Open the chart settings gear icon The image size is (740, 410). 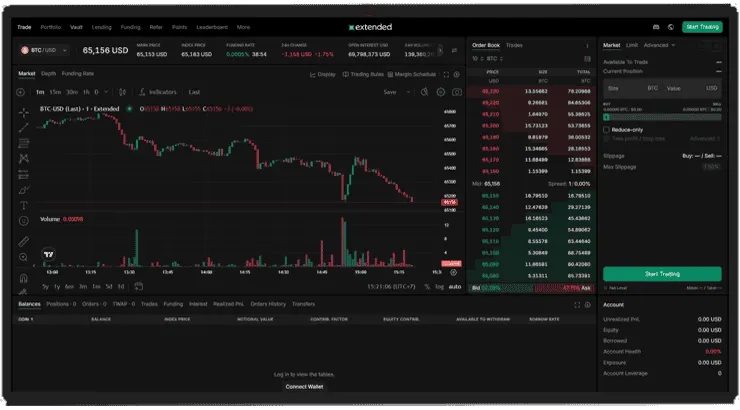(x=440, y=92)
